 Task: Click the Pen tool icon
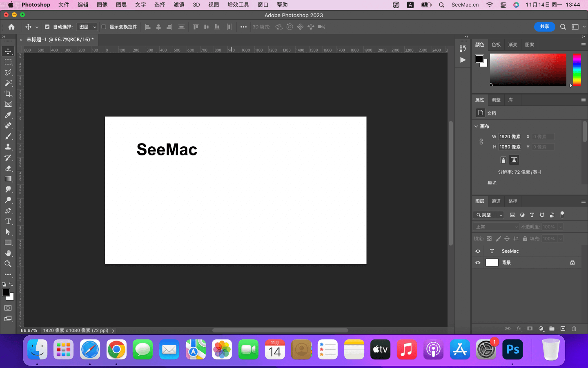tap(8, 211)
